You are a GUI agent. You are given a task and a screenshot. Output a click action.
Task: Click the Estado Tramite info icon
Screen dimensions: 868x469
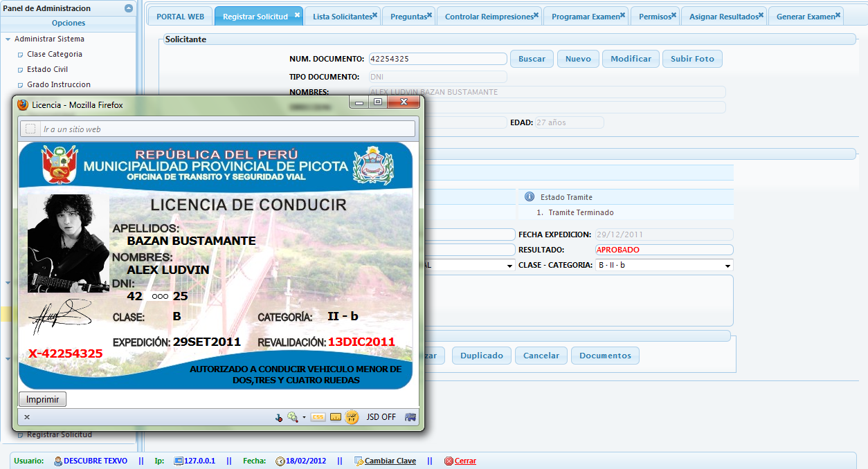tap(530, 197)
